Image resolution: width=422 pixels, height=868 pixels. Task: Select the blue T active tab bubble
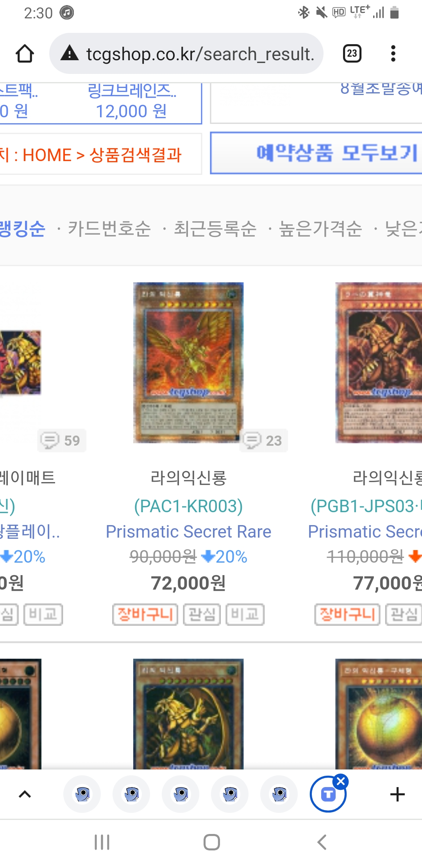[328, 794]
